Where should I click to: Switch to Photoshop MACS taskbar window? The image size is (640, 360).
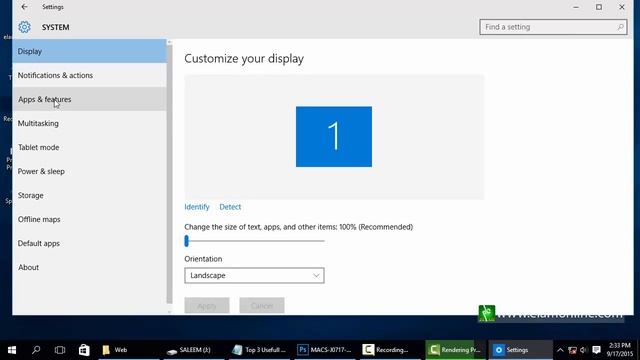point(325,350)
